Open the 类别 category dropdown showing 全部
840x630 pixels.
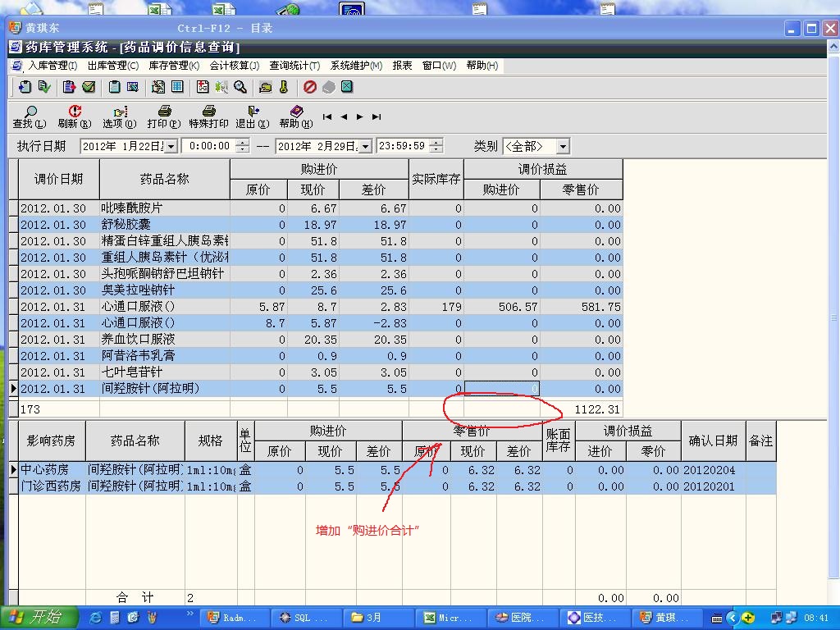click(x=563, y=147)
